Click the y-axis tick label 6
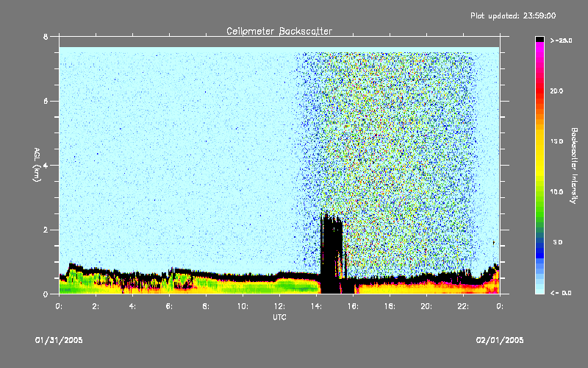Image resolution: width=588 pixels, height=368 pixels. pos(46,101)
